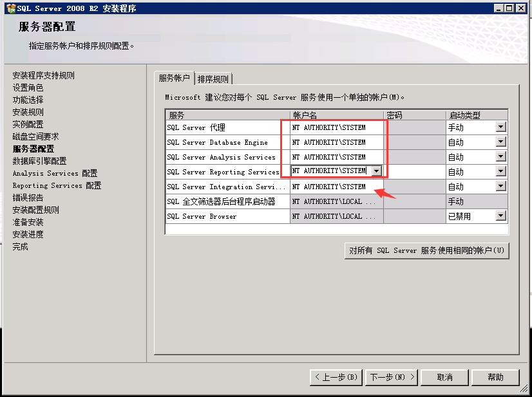Select the 数据库引擎配置 step in sidebar
532x397 pixels.
click(39, 161)
